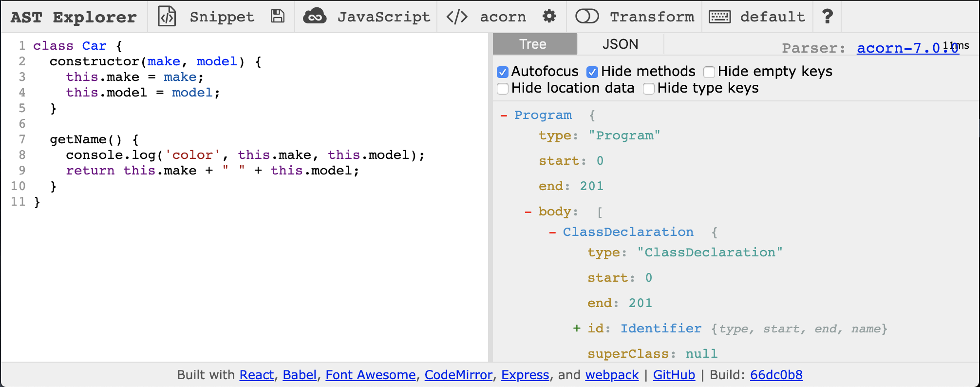
Task: Open parser settings gear icon
Action: [x=549, y=17]
